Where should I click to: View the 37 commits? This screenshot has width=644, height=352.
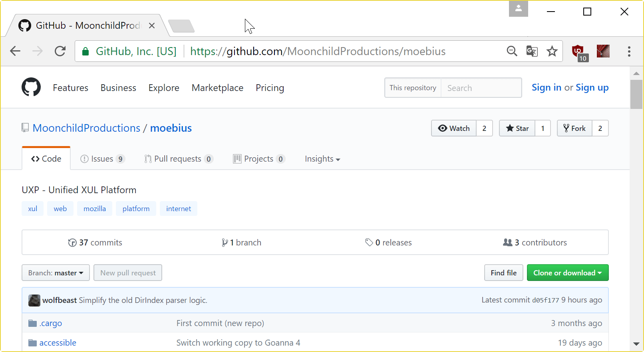point(95,243)
